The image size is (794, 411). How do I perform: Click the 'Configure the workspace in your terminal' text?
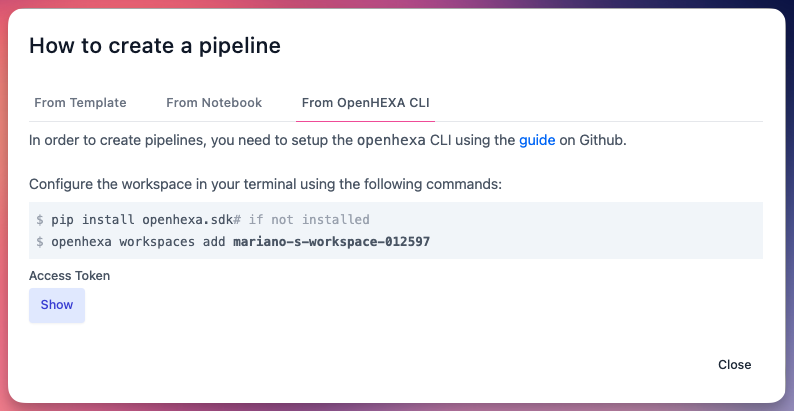(x=265, y=184)
